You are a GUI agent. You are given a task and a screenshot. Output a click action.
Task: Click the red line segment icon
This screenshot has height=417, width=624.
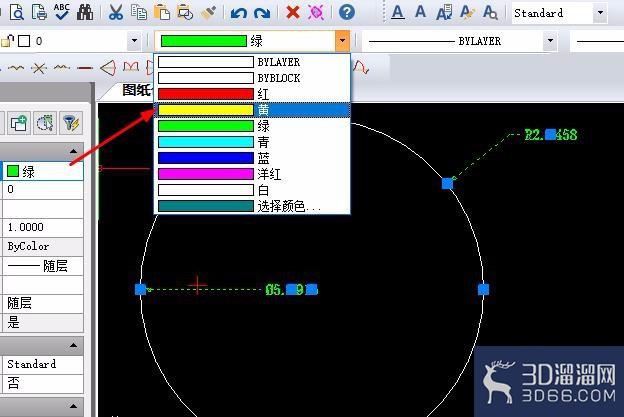pos(85,68)
